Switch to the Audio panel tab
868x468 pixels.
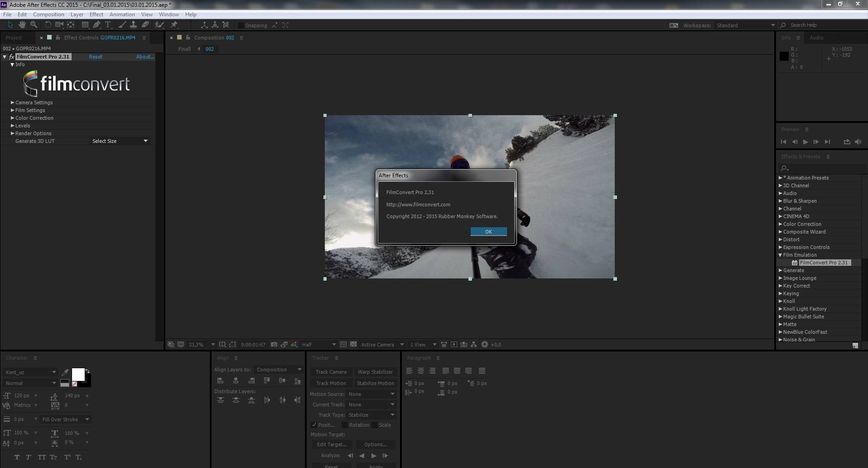pos(816,38)
